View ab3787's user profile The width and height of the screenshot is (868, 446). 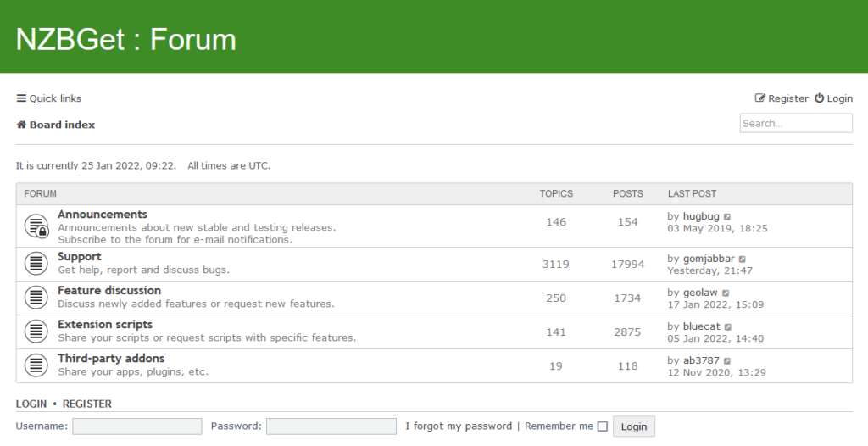(701, 360)
